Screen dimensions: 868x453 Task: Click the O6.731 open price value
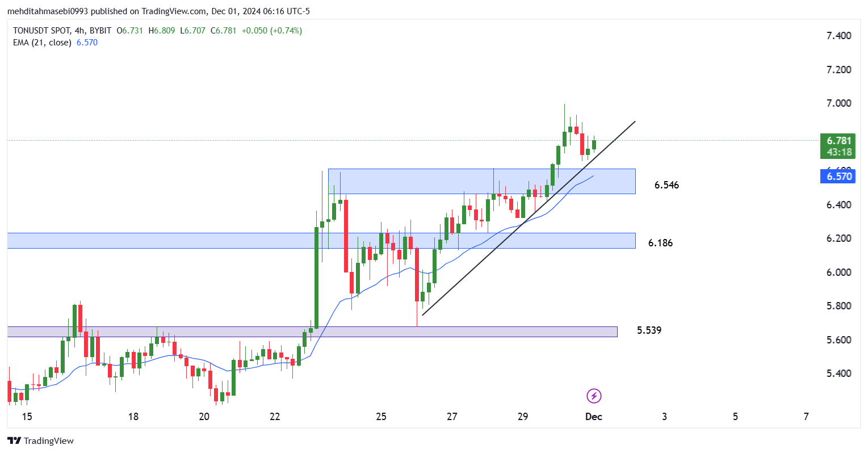click(130, 31)
